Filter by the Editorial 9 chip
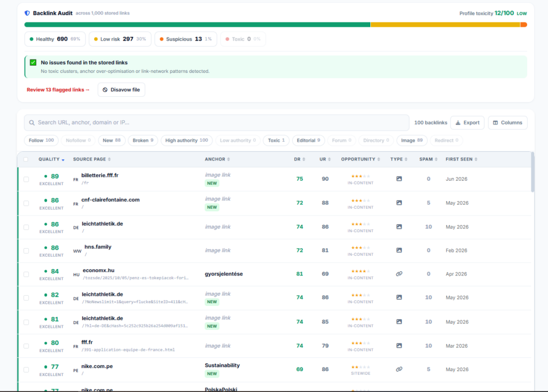This screenshot has width=548, height=392. point(308,141)
